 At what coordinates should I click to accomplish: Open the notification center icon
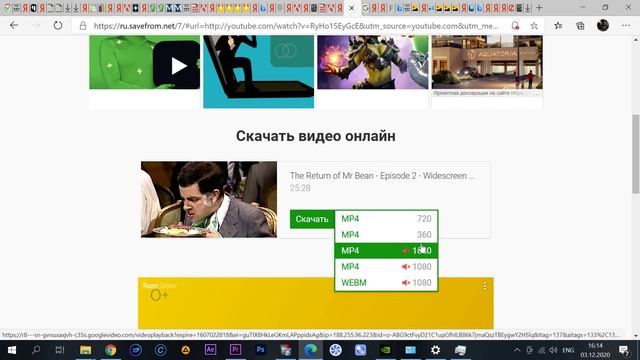(x=624, y=350)
